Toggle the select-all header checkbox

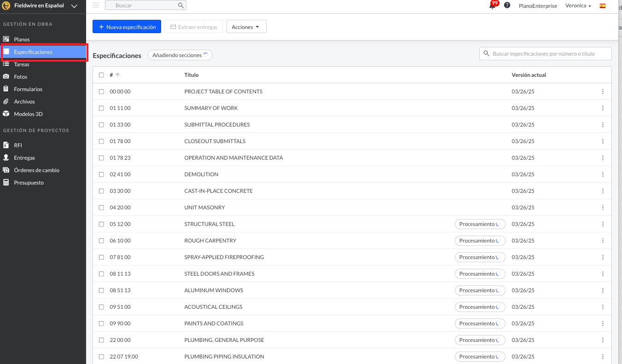[101, 75]
